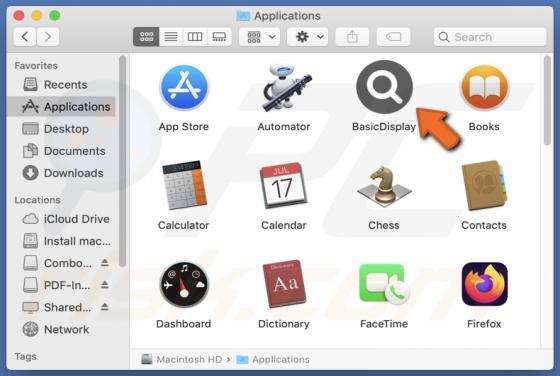
Task: Click the main file area vertical scrollbar
Action: tap(547, 100)
